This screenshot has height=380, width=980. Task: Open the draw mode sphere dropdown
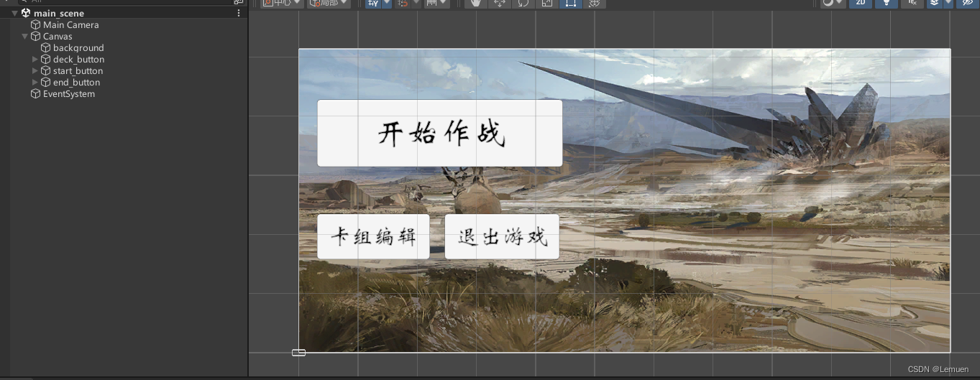tap(833, 3)
